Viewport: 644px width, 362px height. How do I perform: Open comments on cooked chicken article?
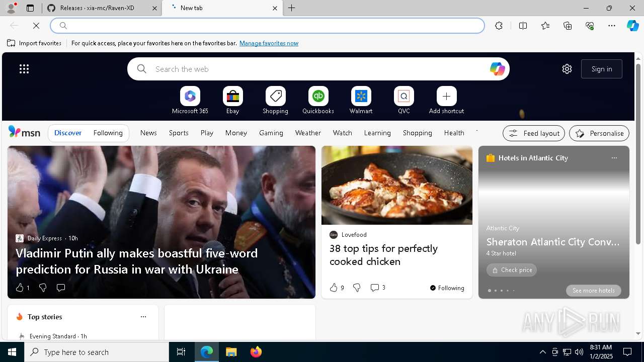click(378, 288)
